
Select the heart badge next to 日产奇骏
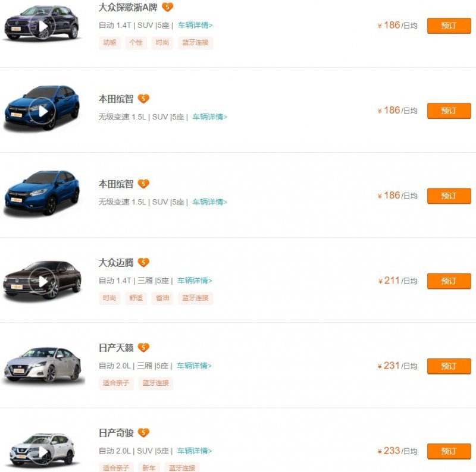[143, 432]
